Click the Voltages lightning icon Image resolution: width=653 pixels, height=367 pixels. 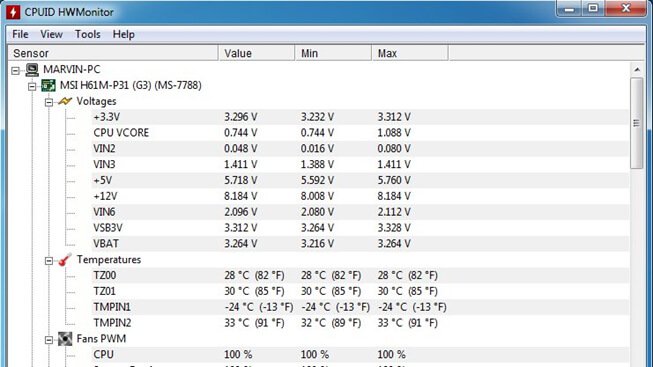[x=65, y=101]
